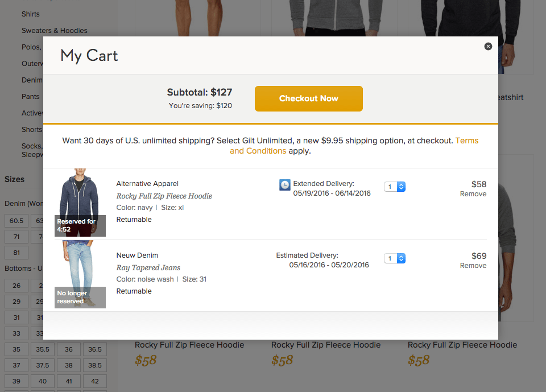Choose the size 37.5 filter button

[43, 365]
